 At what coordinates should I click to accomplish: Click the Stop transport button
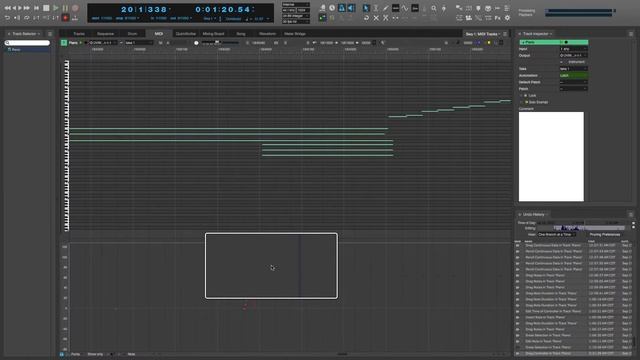pos(46,8)
